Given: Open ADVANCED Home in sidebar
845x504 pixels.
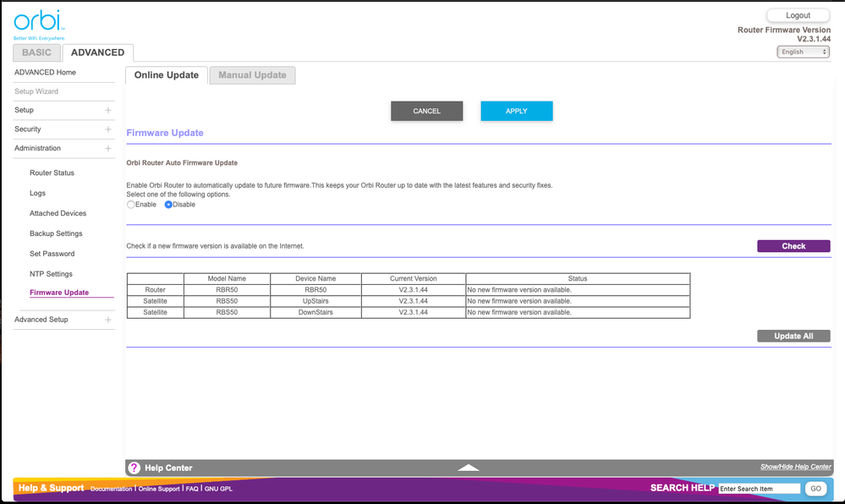Looking at the screenshot, I should 46,72.
